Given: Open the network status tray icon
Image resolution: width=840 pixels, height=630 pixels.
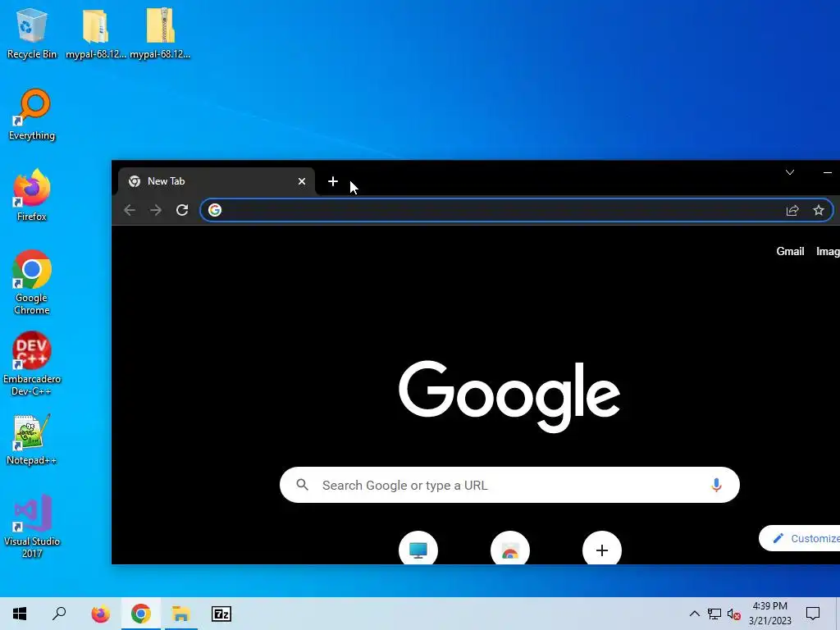Looking at the screenshot, I should 714,614.
